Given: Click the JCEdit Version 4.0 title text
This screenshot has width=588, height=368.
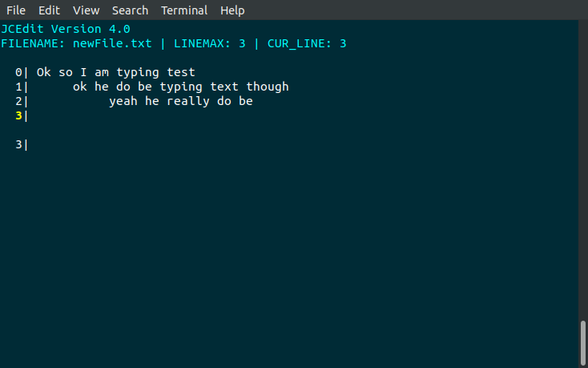Looking at the screenshot, I should coord(66,29).
